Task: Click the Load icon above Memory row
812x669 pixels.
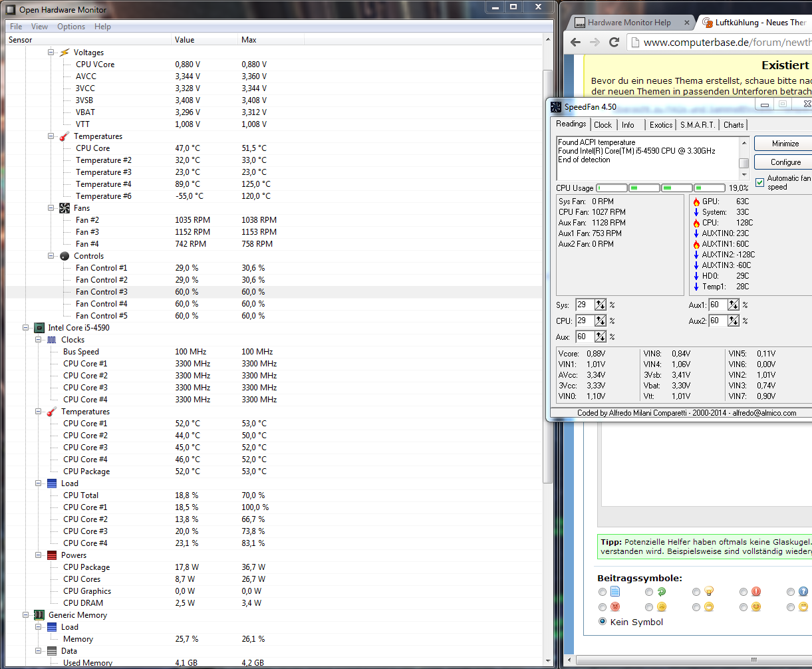Action: click(x=52, y=627)
